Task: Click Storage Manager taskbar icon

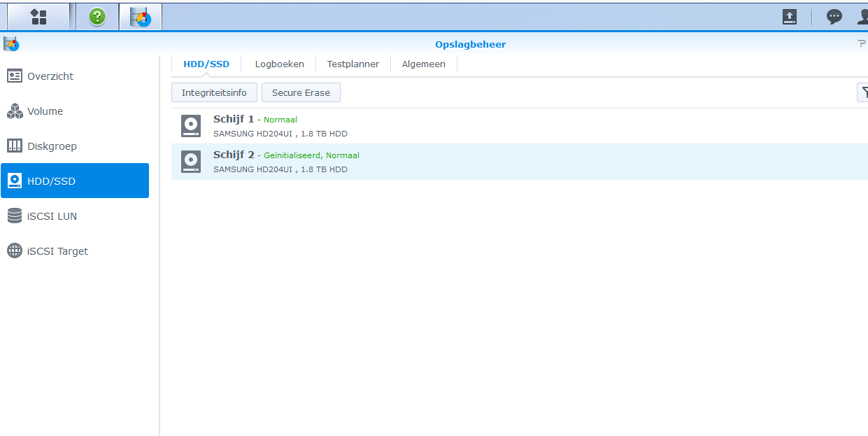Action: 140,17
